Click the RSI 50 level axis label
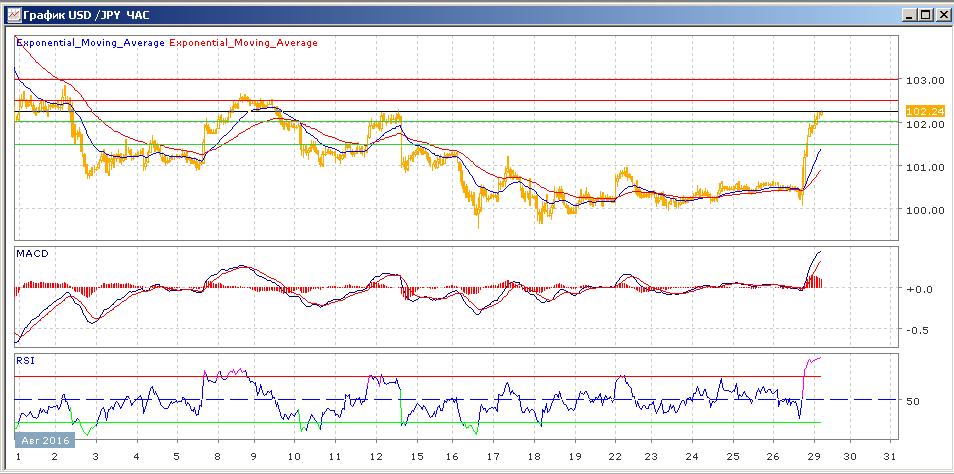 [911, 401]
